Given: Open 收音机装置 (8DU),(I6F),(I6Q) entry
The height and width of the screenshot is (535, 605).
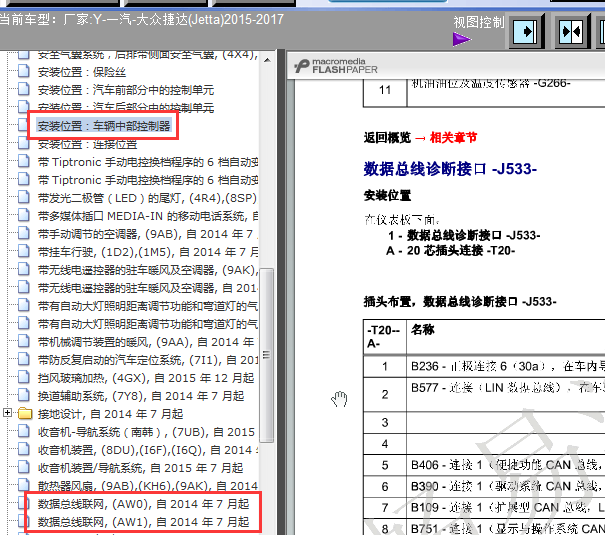Looking at the screenshot, I should [x=148, y=450].
